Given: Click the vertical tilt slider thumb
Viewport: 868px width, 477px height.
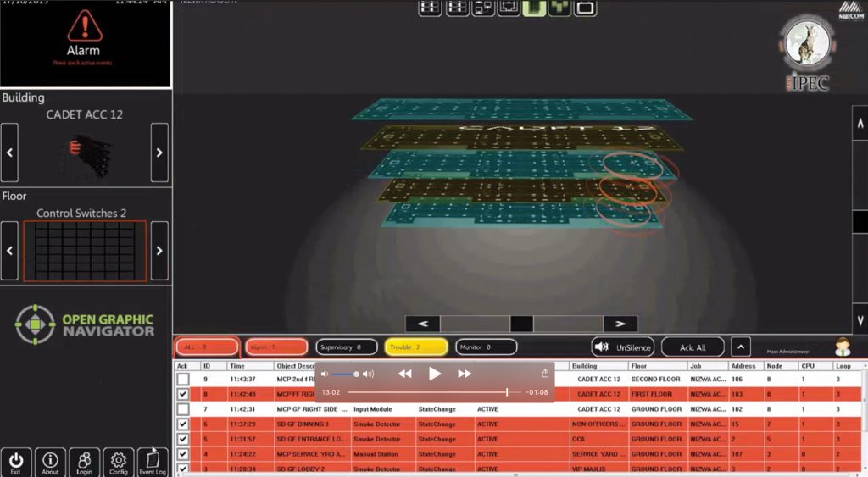Looking at the screenshot, I should (x=860, y=222).
